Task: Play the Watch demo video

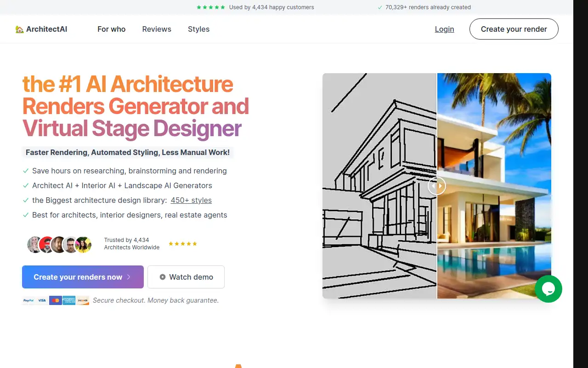Action: (186, 277)
